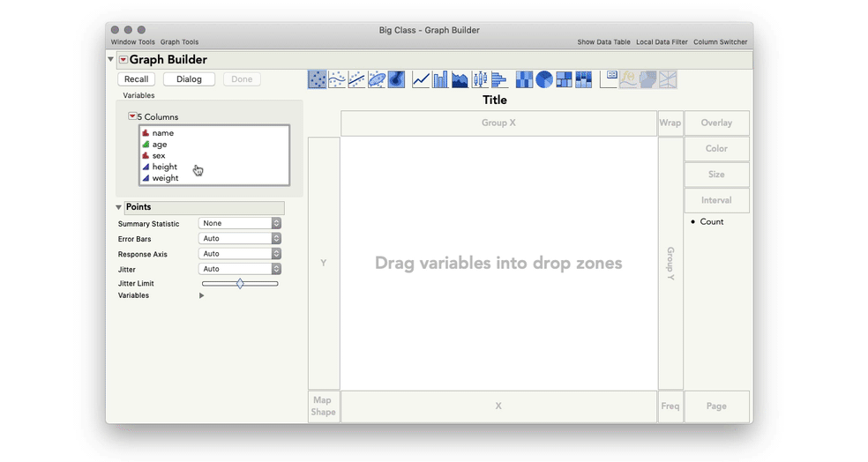Select the Smoother element icon

[337, 79]
